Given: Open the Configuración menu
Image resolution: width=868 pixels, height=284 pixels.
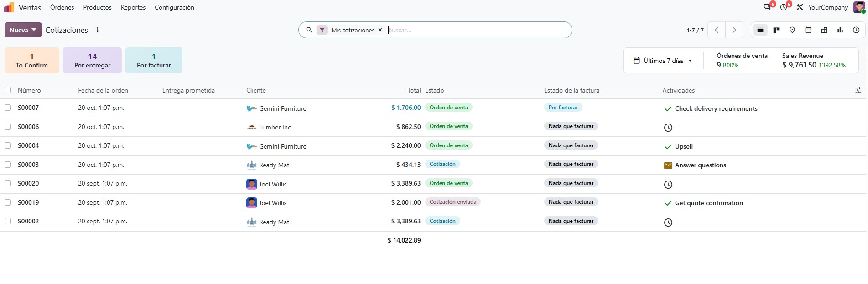Looking at the screenshot, I should point(174,7).
